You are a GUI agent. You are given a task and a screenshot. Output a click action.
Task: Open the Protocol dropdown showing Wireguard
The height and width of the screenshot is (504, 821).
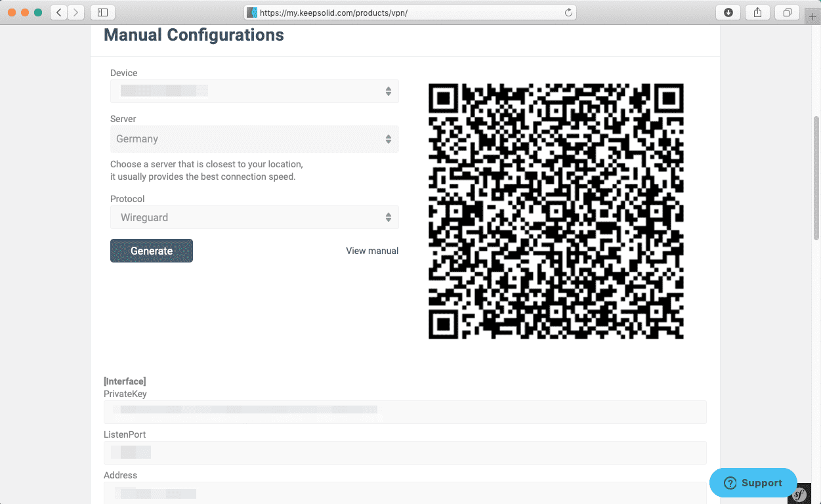click(254, 217)
